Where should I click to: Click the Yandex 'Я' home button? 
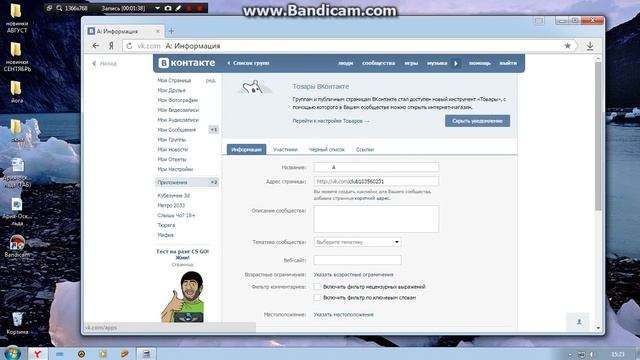pos(111,46)
